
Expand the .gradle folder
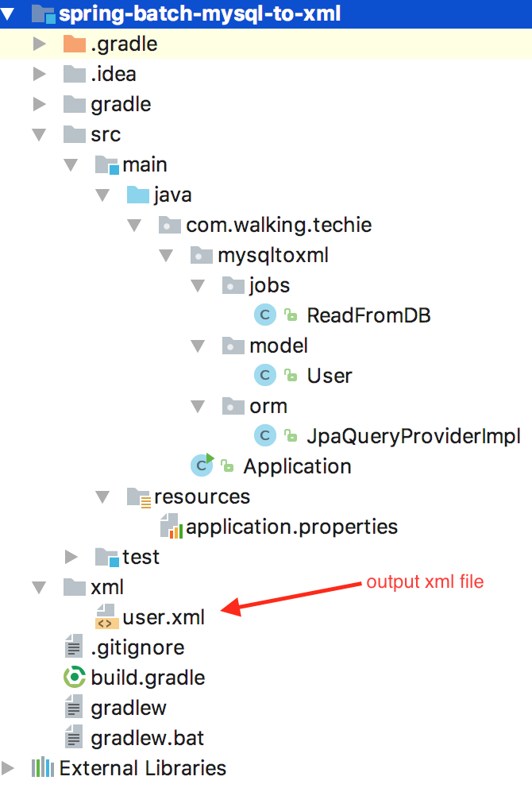coord(38,44)
